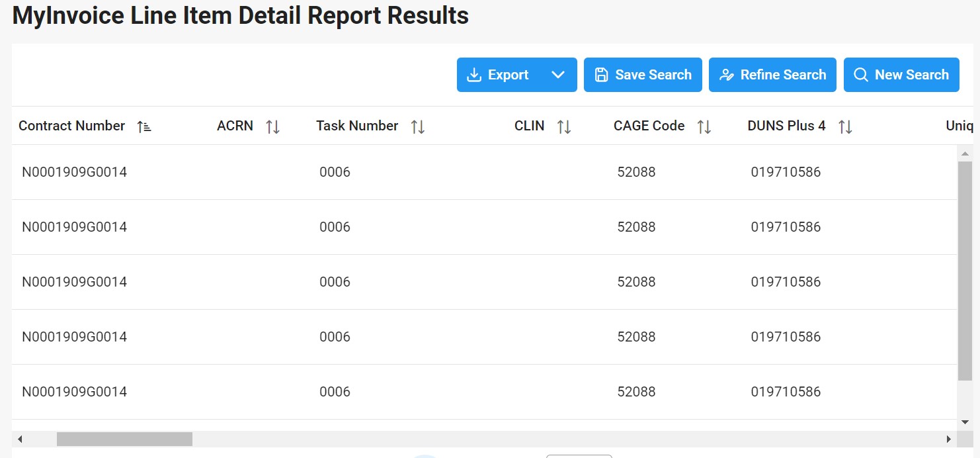The height and width of the screenshot is (458, 980).
Task: Sort the CLIN column
Action: [x=564, y=126]
